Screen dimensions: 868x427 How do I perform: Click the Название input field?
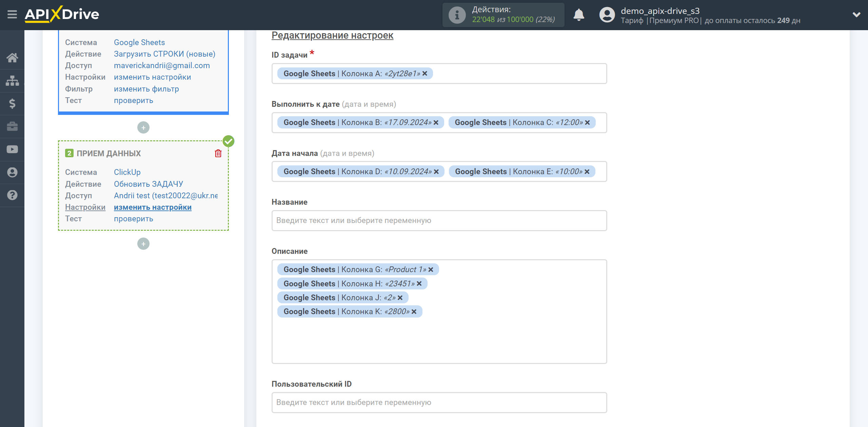[439, 221]
